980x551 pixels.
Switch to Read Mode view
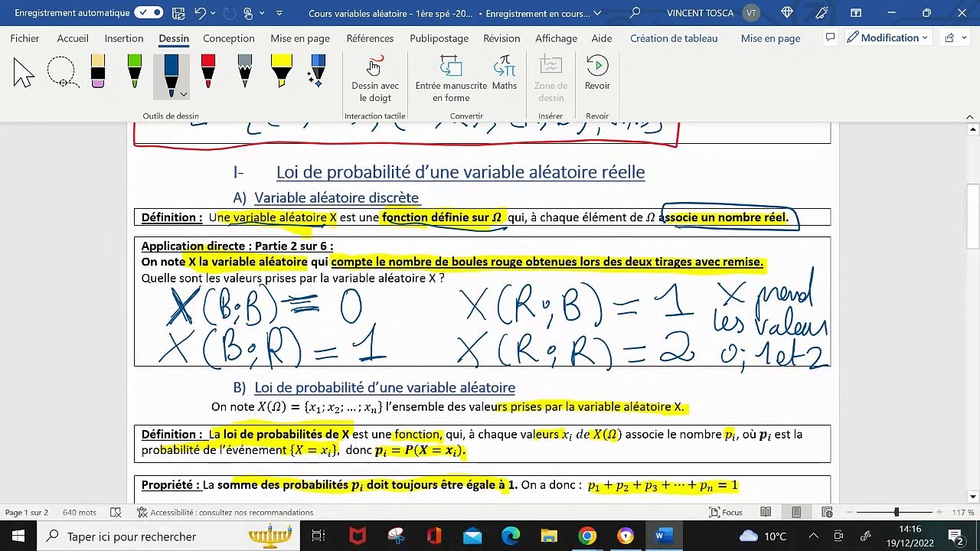point(766,512)
